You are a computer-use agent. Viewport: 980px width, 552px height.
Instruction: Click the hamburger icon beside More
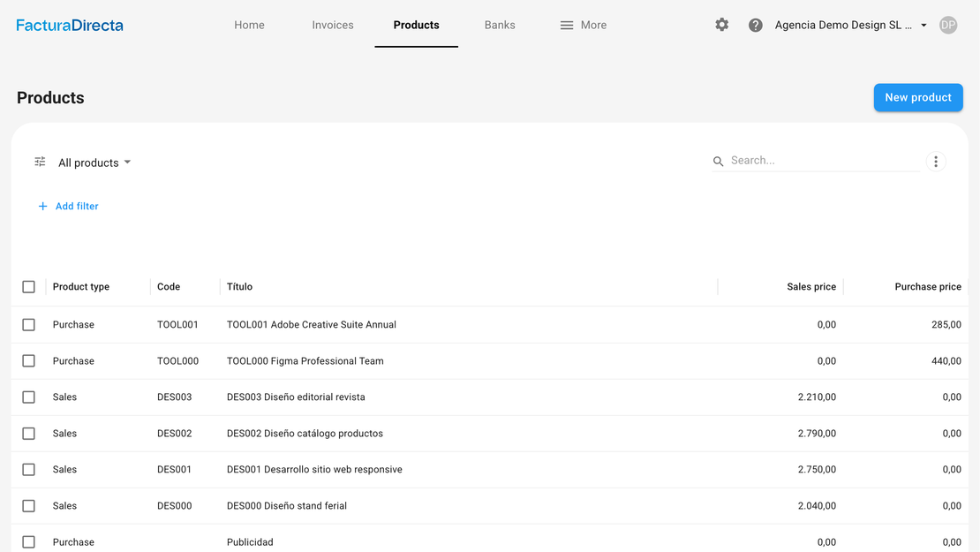[567, 26]
